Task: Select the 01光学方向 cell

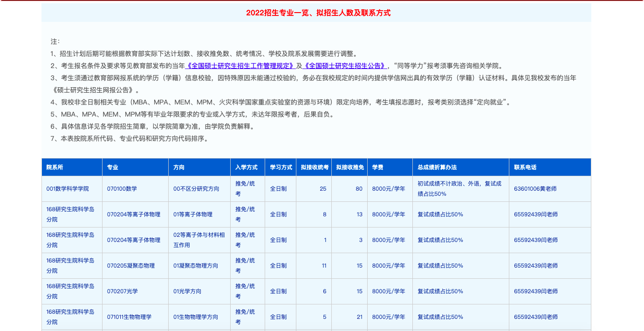Action: pos(187,291)
